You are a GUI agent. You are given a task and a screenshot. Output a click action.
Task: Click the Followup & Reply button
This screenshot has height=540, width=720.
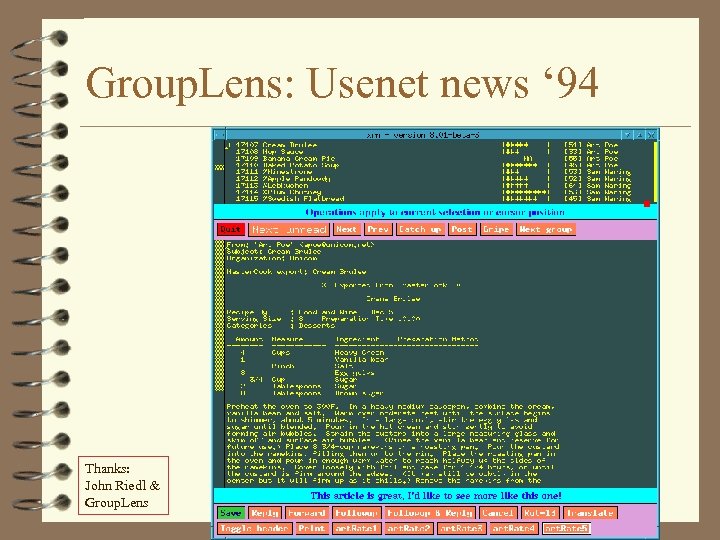click(x=430, y=513)
